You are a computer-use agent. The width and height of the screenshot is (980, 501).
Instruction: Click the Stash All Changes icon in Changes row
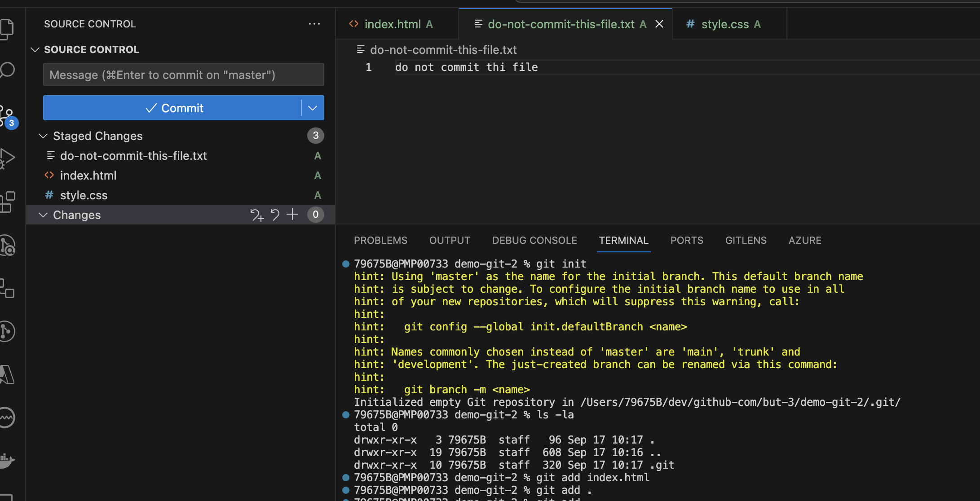(x=257, y=215)
